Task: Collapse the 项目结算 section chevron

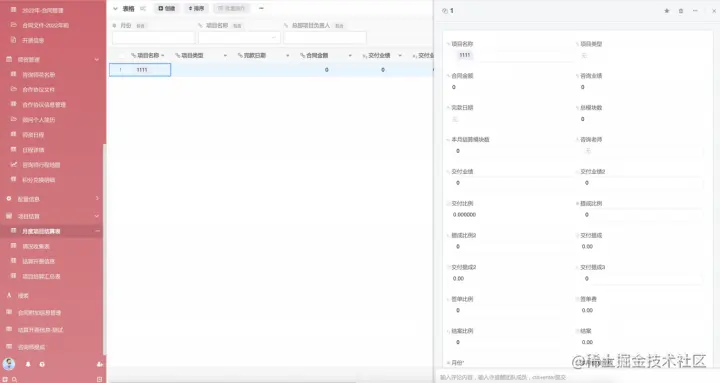Action: [96, 216]
